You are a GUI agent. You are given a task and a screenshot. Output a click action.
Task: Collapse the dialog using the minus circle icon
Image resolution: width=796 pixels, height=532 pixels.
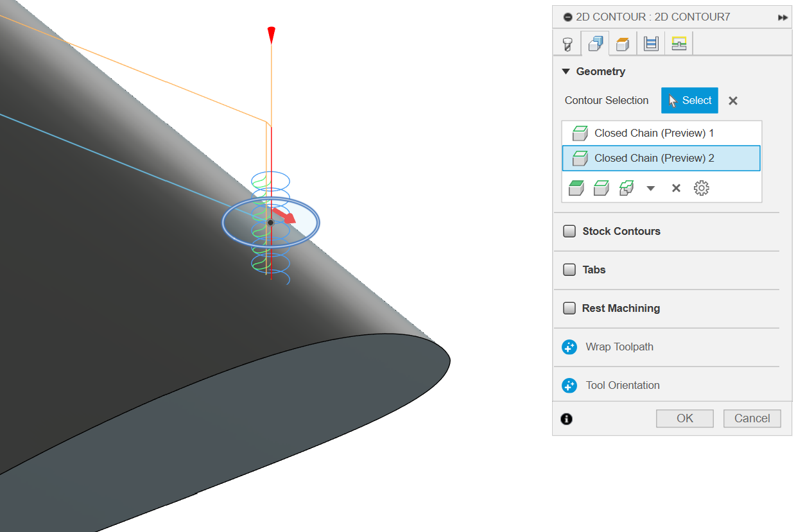[x=567, y=17]
